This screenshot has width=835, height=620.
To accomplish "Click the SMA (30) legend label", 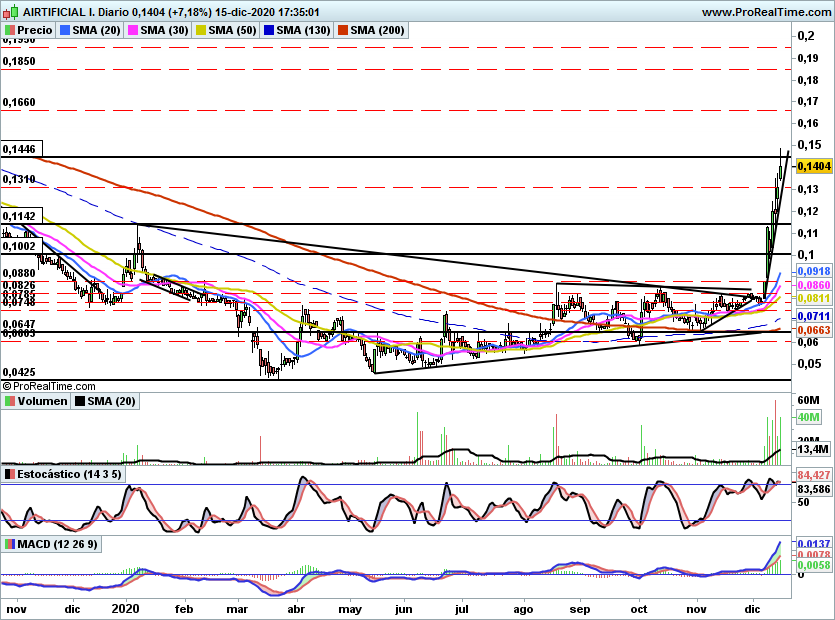I will tap(165, 30).
